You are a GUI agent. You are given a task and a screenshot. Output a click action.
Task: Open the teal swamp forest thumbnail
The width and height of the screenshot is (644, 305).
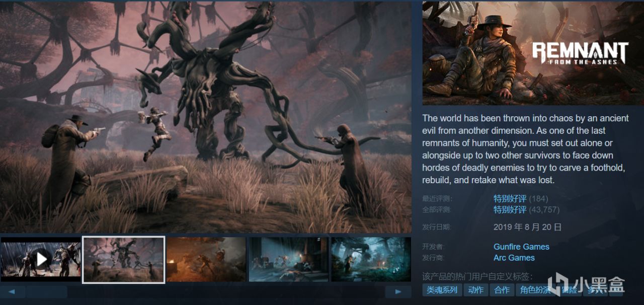pyautogui.click(x=371, y=259)
